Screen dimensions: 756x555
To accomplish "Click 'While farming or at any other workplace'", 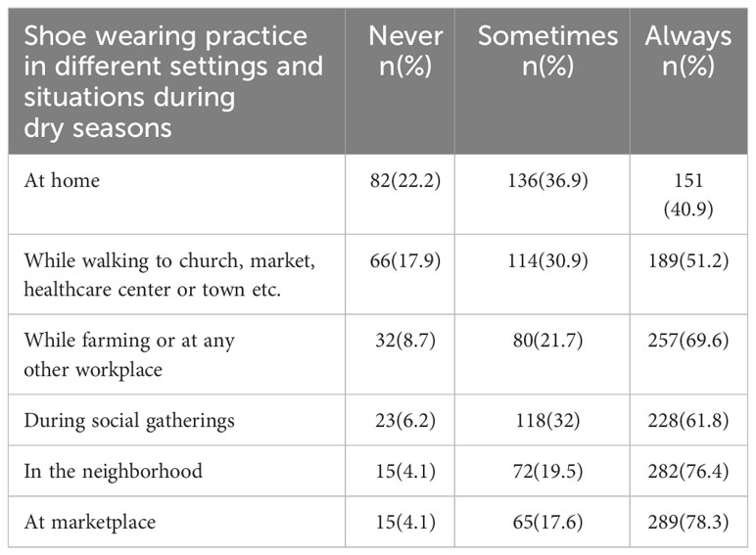I will (x=129, y=354).
